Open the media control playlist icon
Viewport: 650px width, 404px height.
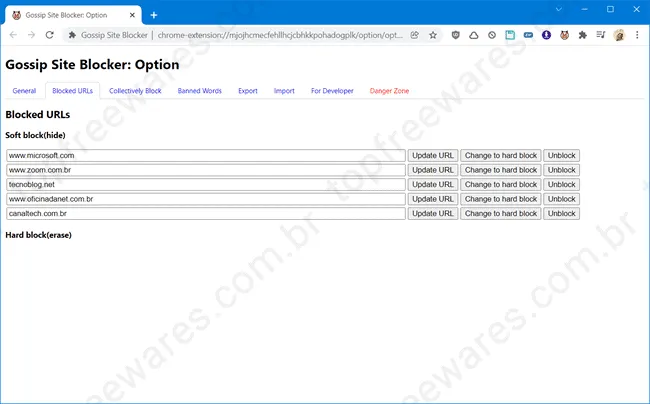pyautogui.click(x=601, y=35)
